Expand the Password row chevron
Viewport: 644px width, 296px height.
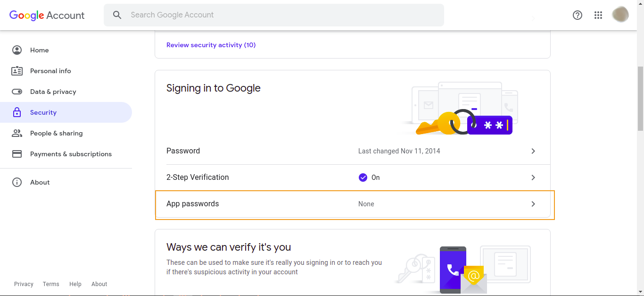533,151
